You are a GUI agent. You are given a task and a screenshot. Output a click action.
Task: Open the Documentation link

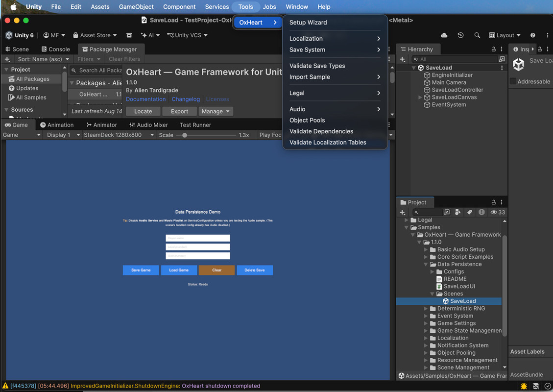pos(145,99)
